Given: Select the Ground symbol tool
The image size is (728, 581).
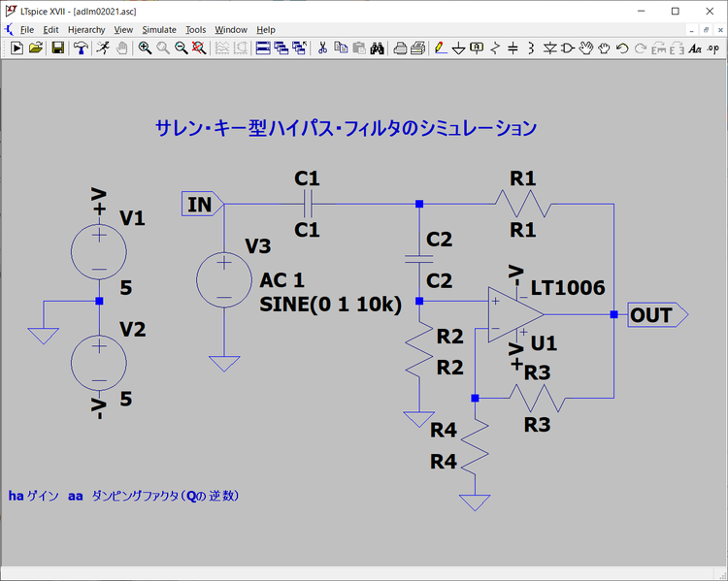Looking at the screenshot, I should coord(458,48).
